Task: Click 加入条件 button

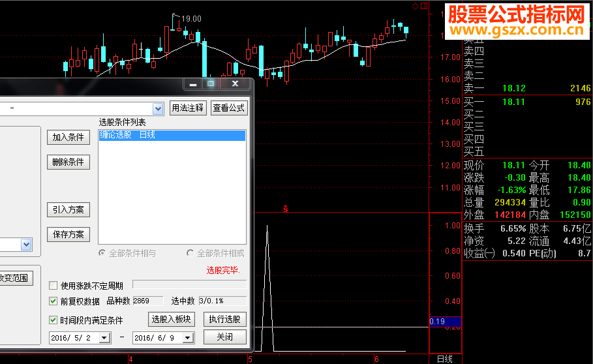Action: click(68, 137)
